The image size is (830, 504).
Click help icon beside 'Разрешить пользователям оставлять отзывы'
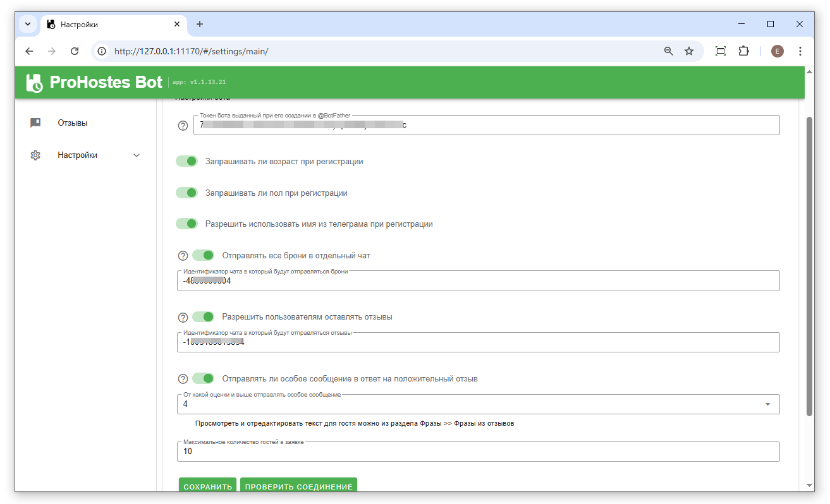pyautogui.click(x=183, y=317)
